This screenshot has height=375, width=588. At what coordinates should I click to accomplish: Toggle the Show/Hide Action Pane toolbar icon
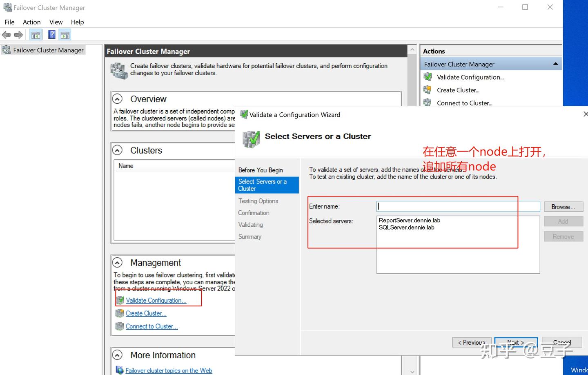coord(65,35)
